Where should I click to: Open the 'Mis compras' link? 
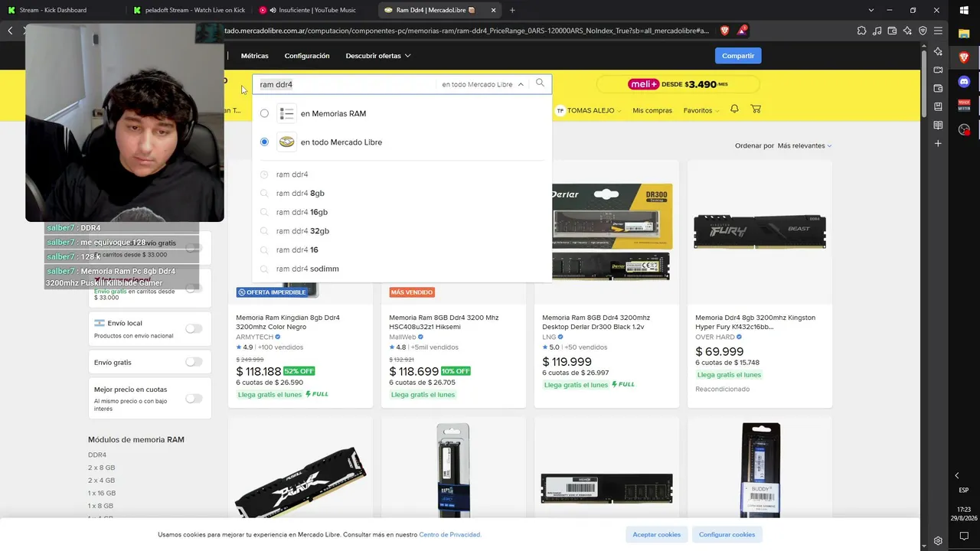click(652, 110)
